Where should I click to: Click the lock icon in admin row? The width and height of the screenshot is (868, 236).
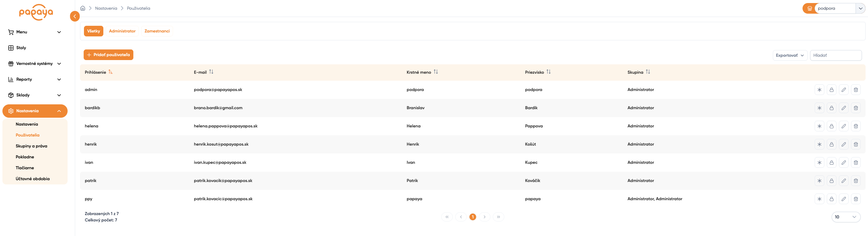831,90
